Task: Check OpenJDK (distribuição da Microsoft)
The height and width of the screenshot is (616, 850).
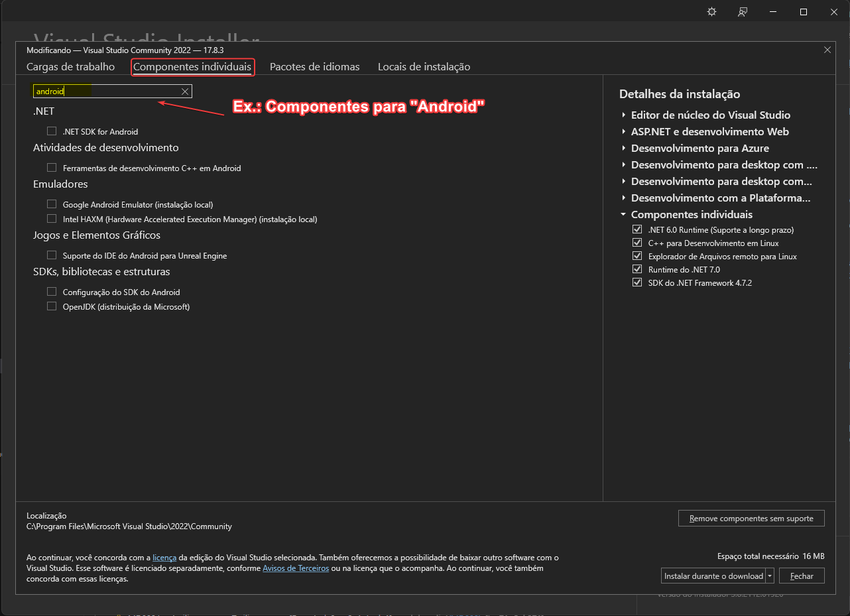Action: pos(52,306)
